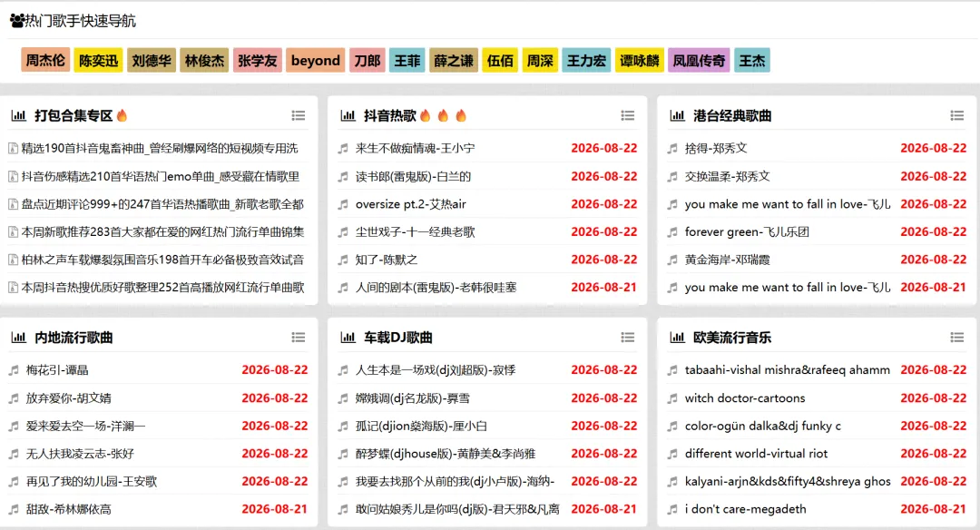Open 车载DJ歌曲 section heading
Viewport: 980px width, 530px height.
398,338
